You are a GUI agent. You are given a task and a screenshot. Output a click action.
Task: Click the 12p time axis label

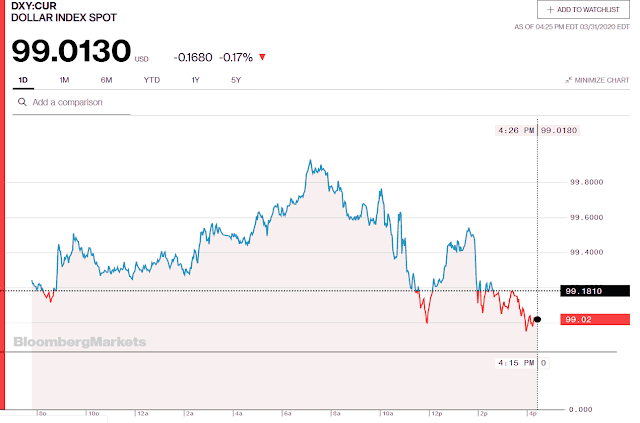click(x=436, y=414)
